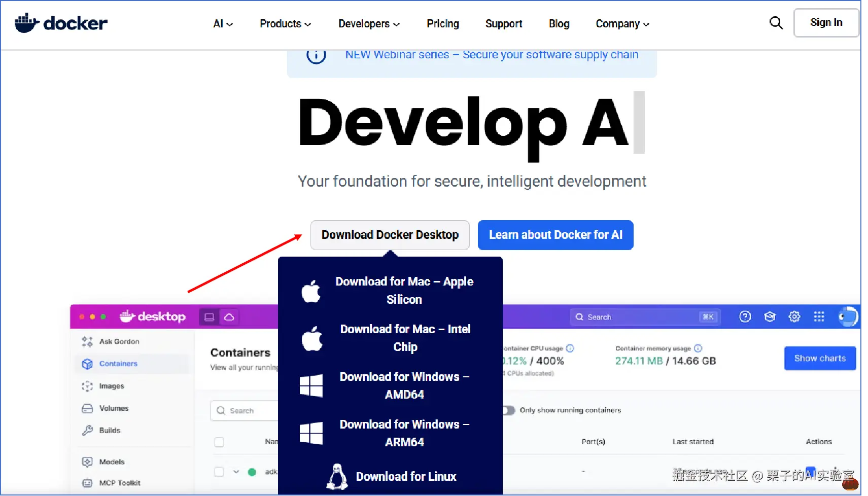The height and width of the screenshot is (496, 868).
Task: Open the Pricing page
Action: click(x=443, y=24)
